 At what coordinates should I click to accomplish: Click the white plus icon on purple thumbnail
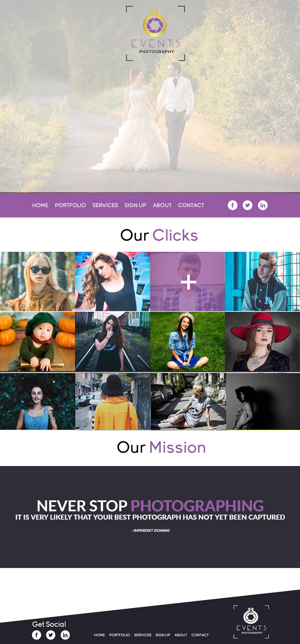188,282
